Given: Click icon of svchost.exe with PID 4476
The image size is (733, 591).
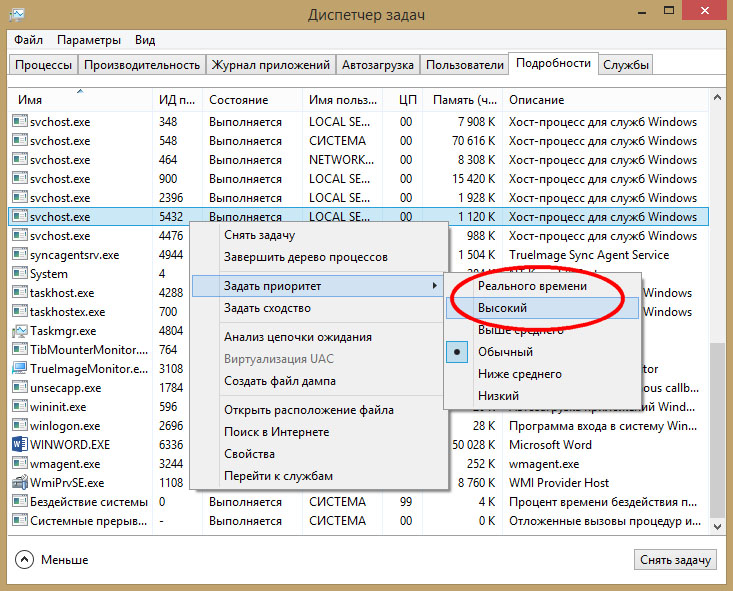Looking at the screenshot, I should click(x=20, y=235).
